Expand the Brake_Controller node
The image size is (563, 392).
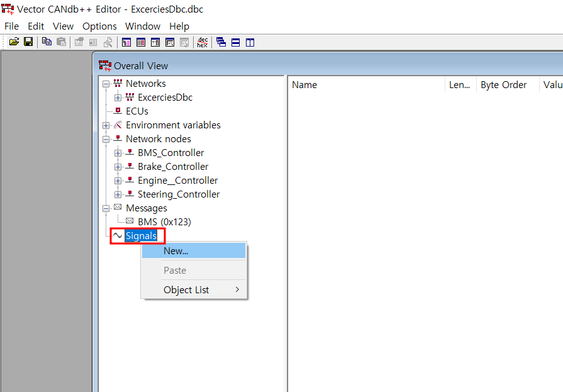118,167
